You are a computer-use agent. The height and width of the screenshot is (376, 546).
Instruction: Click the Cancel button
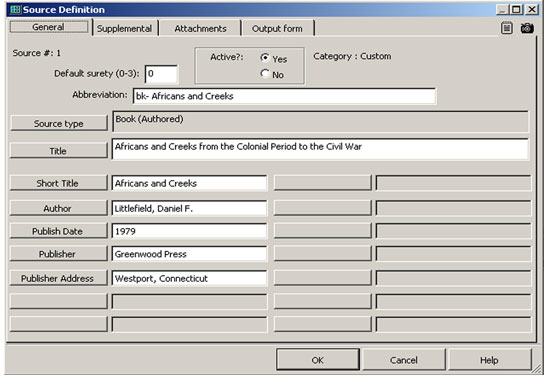pyautogui.click(x=404, y=360)
